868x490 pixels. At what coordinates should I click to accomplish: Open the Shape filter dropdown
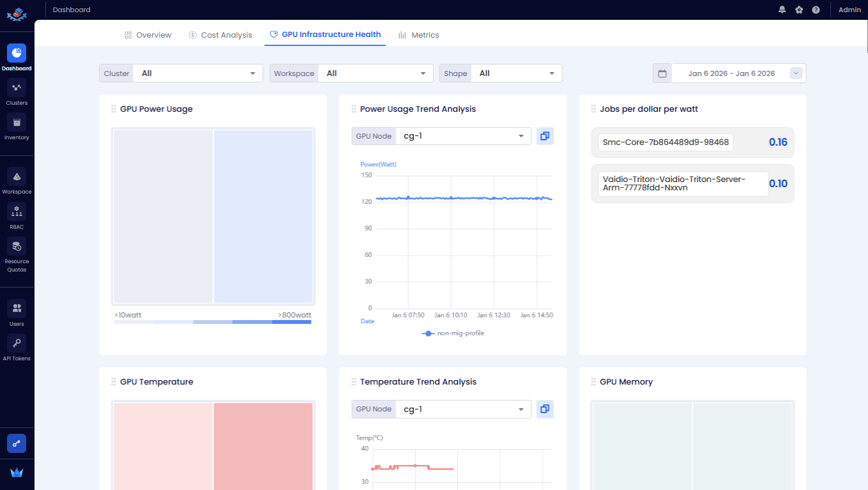516,73
